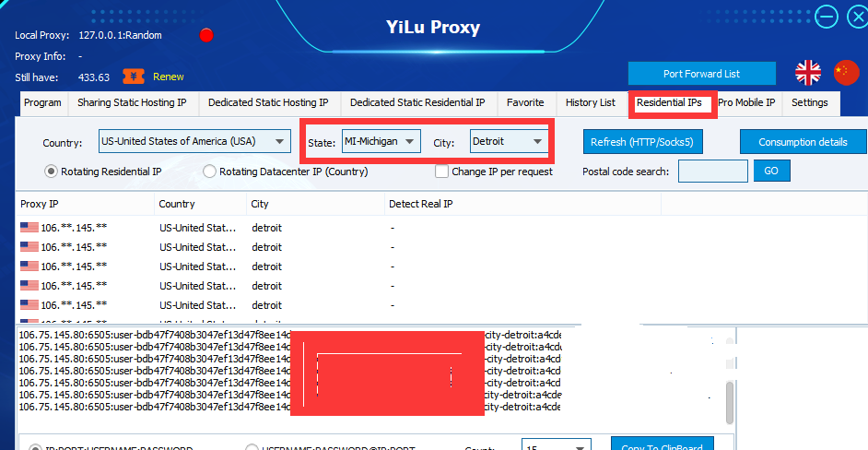Click the Port Forward List button
The width and height of the screenshot is (868, 450).
(702, 74)
